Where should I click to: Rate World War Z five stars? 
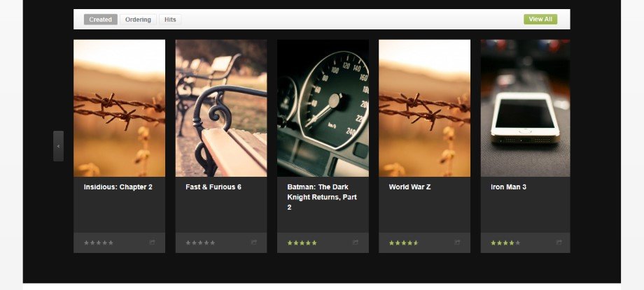(416, 242)
